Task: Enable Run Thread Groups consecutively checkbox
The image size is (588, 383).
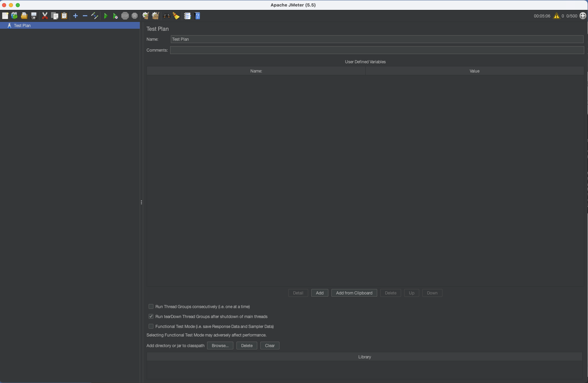Action: point(151,306)
